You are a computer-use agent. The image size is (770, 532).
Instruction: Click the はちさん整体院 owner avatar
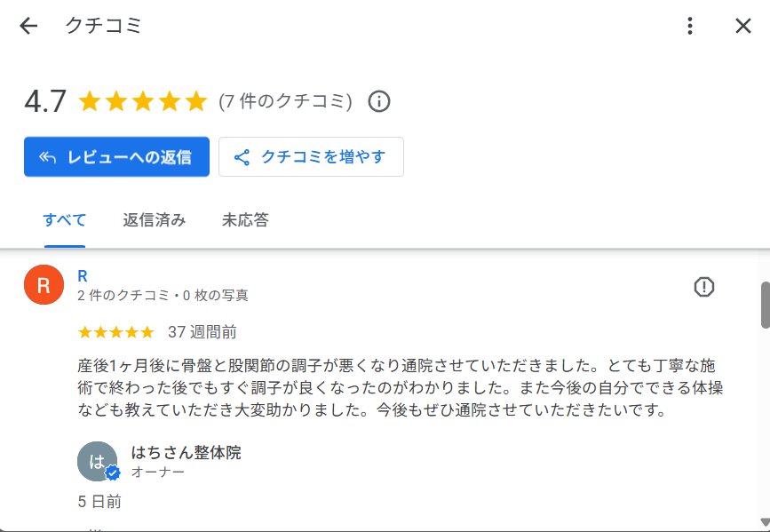[98, 461]
